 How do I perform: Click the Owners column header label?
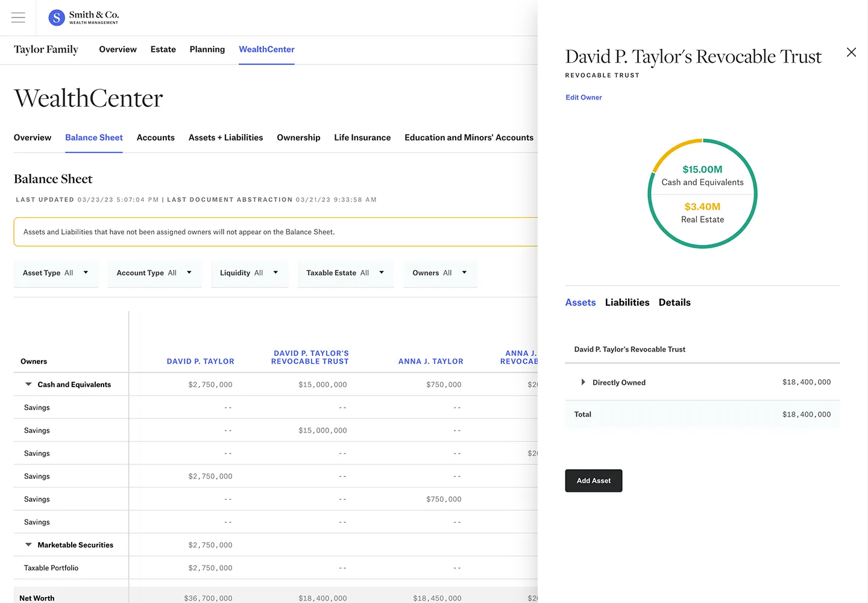click(34, 361)
